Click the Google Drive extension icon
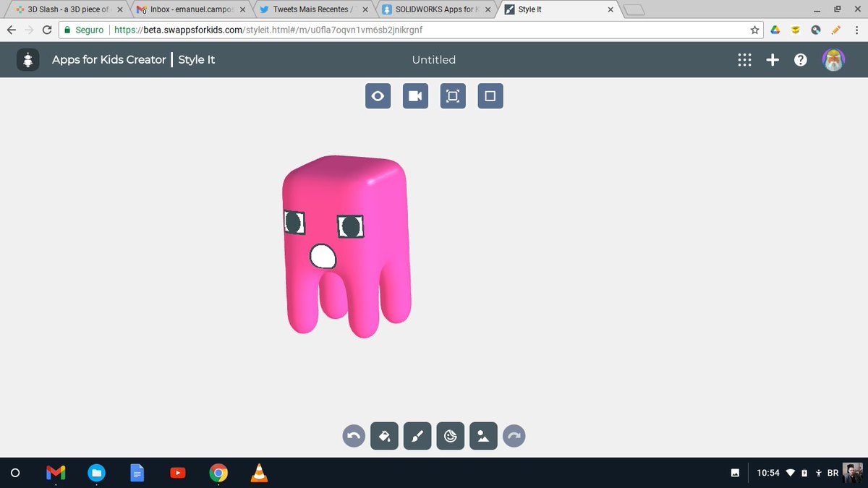Screen dimensions: 868x488 click(x=775, y=30)
